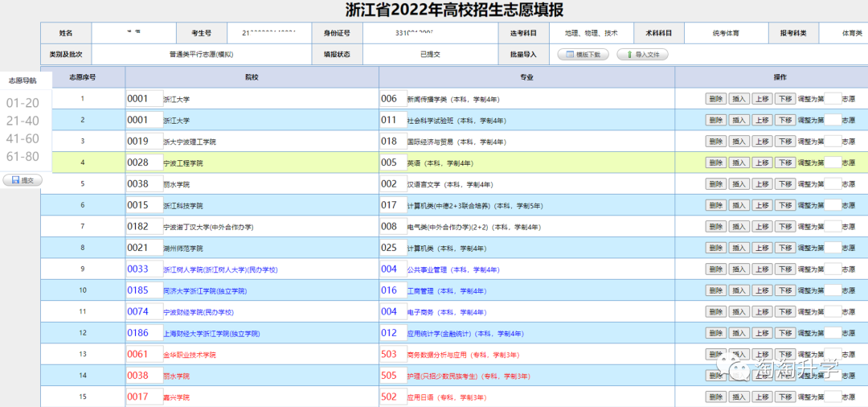The image size is (868, 407).
Task: Click the 提交 submit button in sidebar
Action: (23, 180)
